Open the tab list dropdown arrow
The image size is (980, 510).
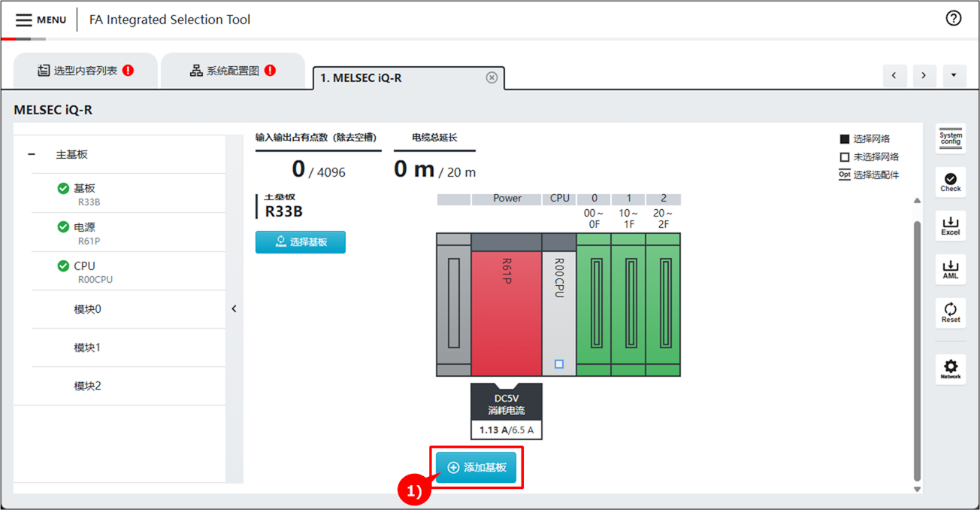(954, 75)
